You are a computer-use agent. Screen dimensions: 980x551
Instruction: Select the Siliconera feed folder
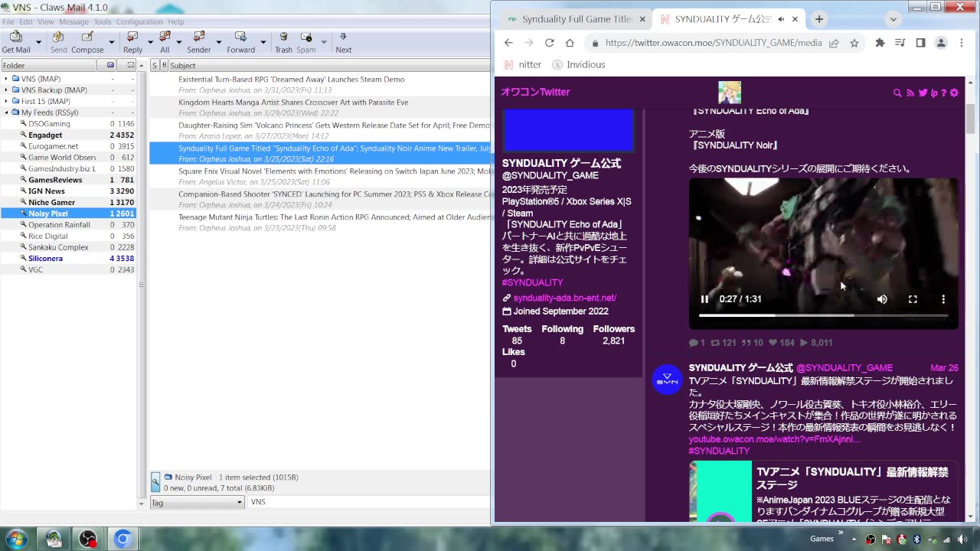[45, 259]
